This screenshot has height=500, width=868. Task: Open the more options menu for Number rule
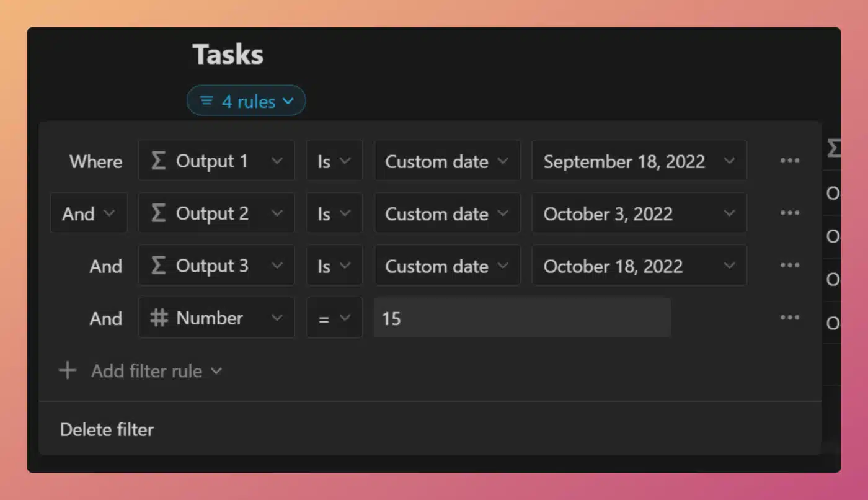[x=789, y=318]
